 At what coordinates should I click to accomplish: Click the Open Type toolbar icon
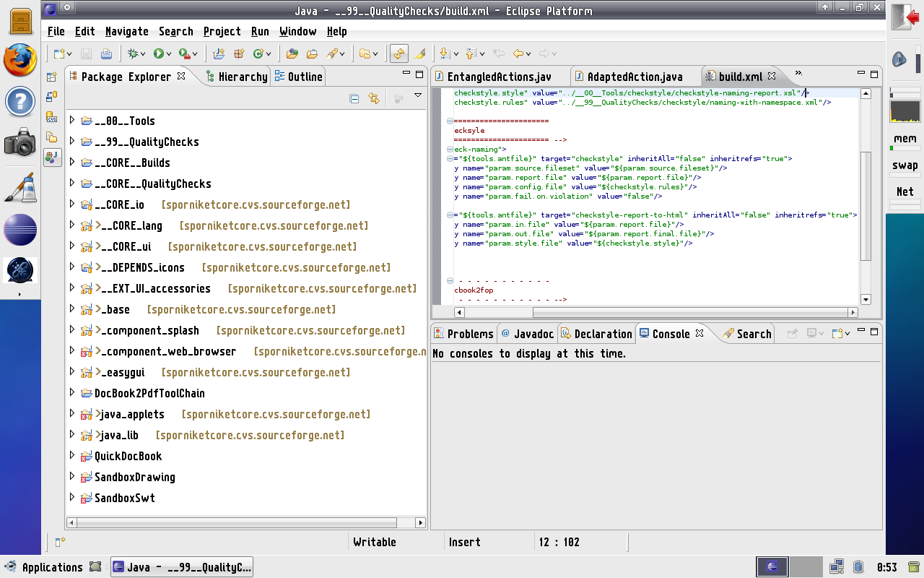292,53
